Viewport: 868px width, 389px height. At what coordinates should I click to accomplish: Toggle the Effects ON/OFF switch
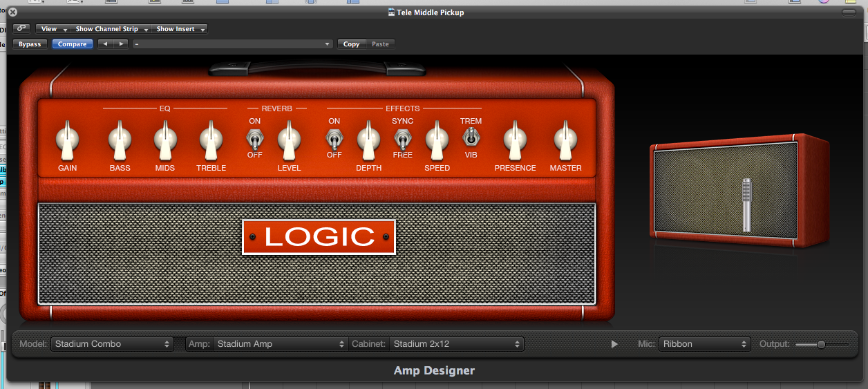[334, 138]
